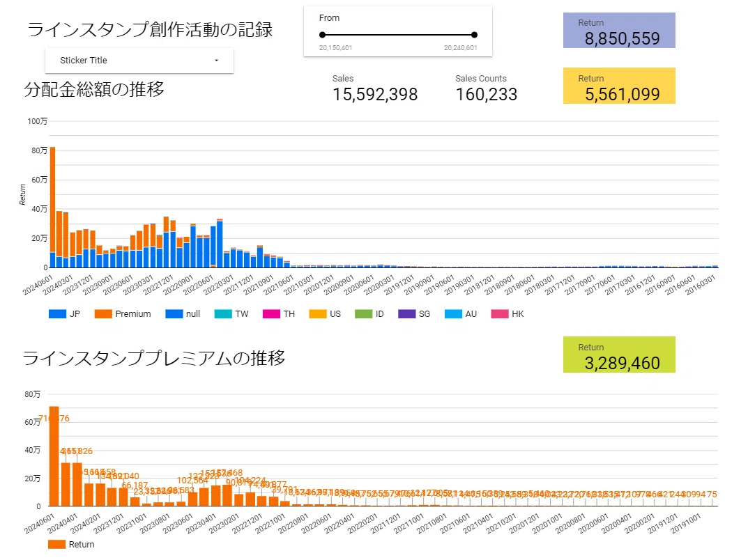
Task: Click the 20240601 bar in top chart
Action: [52, 208]
